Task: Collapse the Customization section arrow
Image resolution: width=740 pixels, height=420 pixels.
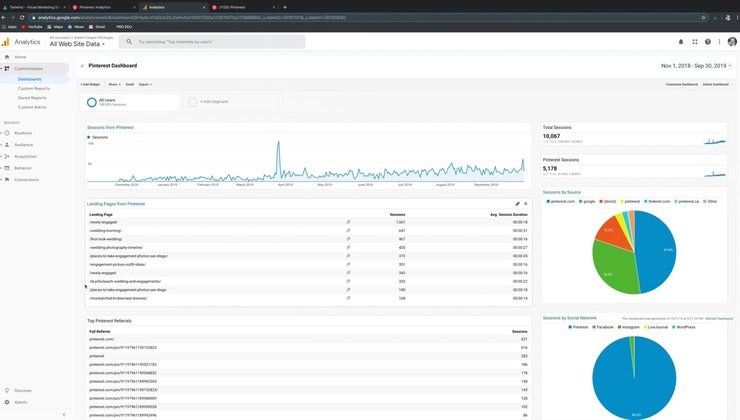Action: coord(1,68)
